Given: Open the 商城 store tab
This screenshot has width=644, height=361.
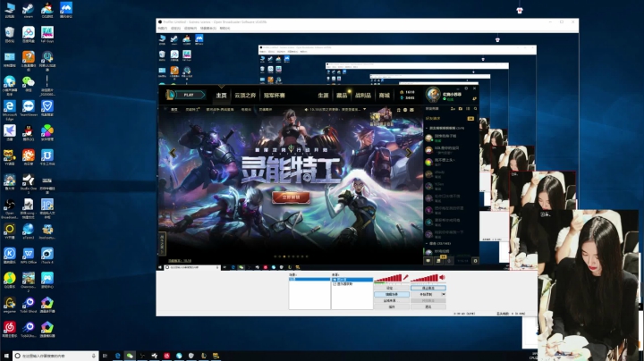Looking at the screenshot, I should 385,96.
